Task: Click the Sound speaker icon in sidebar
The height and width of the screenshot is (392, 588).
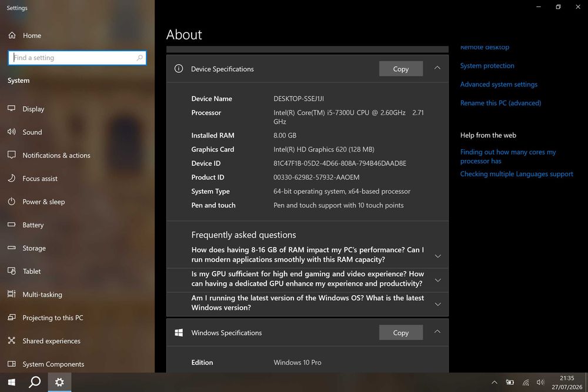Action: [12, 132]
